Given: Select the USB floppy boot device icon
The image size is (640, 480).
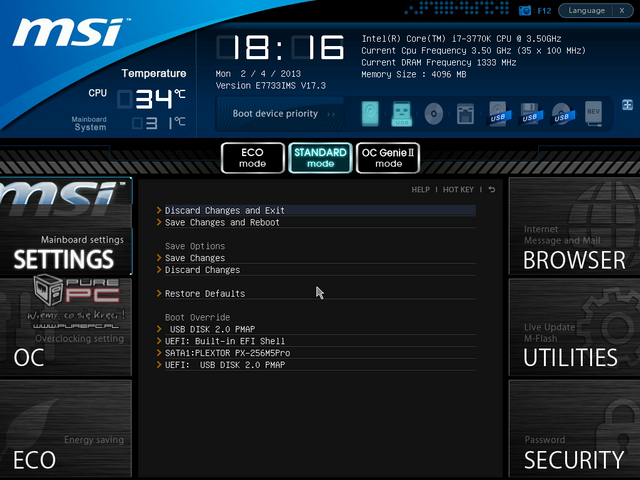Looking at the screenshot, I should coord(530,113).
